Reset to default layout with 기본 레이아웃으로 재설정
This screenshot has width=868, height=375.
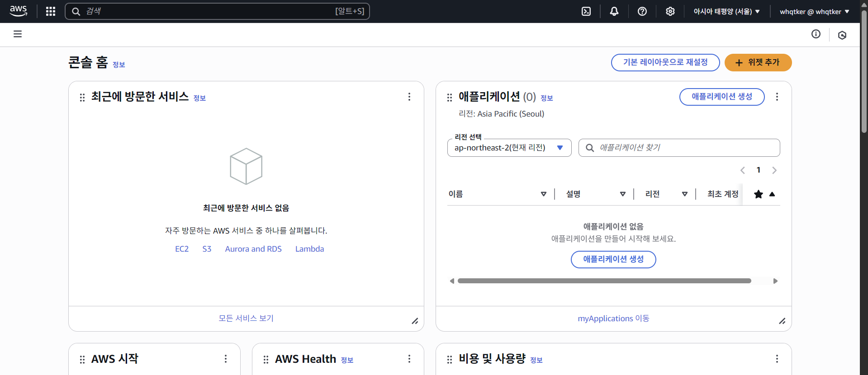pos(665,62)
